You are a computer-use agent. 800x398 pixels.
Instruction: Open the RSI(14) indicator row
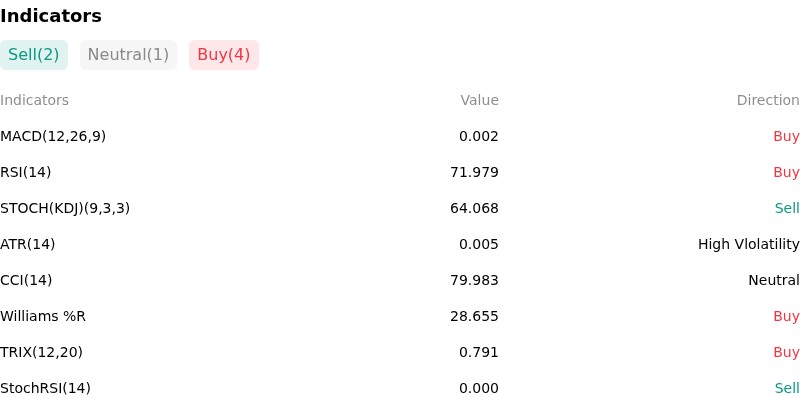(400, 172)
